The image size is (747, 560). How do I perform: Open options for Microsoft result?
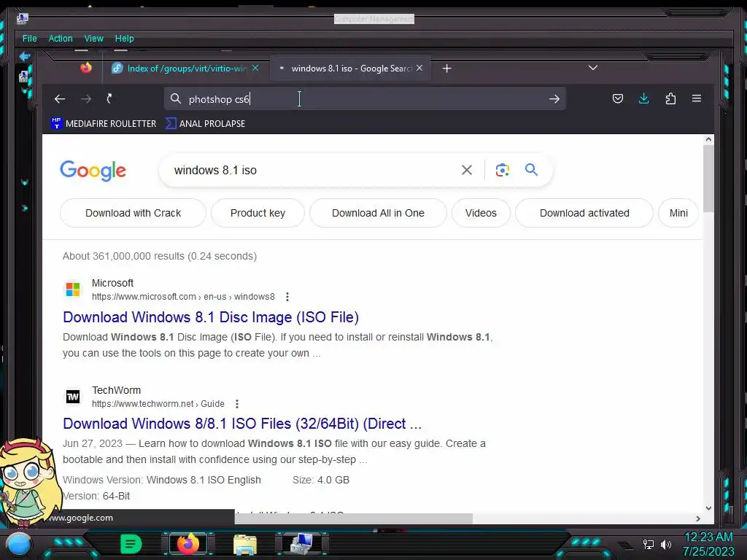[x=287, y=297]
